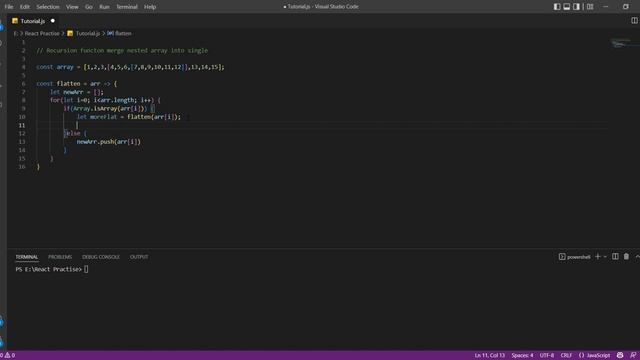
Task: Open errors and warnings status indicator
Action: point(7,355)
